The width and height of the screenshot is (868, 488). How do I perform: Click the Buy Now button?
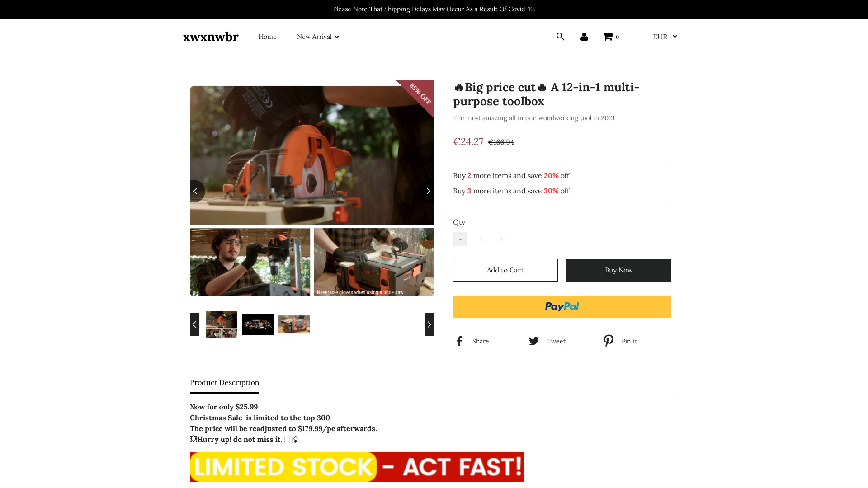pos(619,270)
